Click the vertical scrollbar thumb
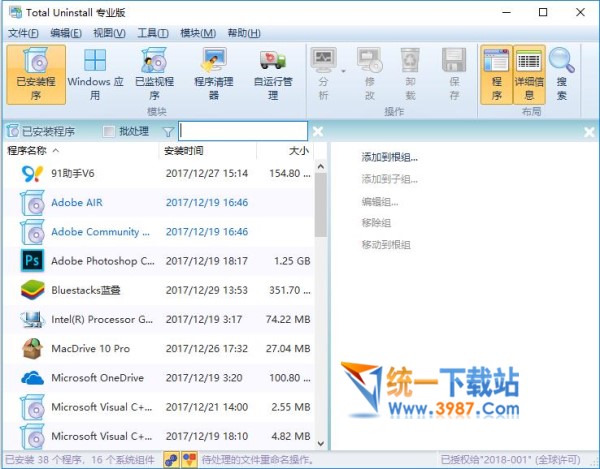 (321, 205)
